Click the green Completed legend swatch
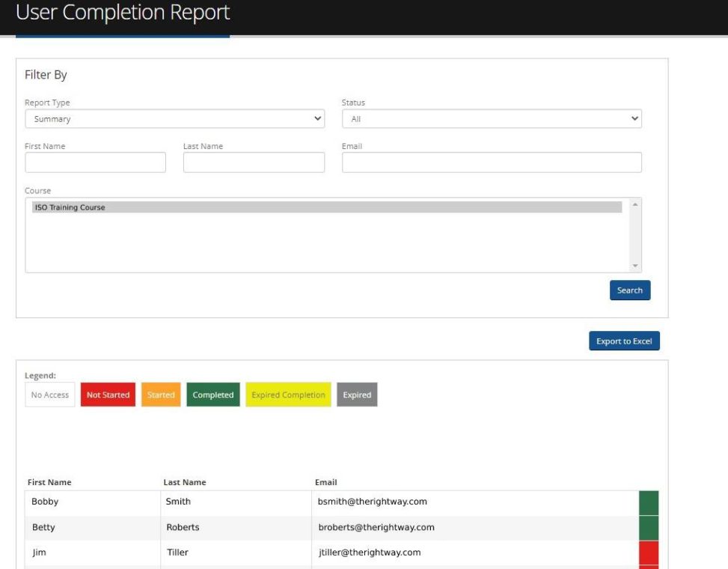This screenshot has width=728, height=569. point(213,395)
